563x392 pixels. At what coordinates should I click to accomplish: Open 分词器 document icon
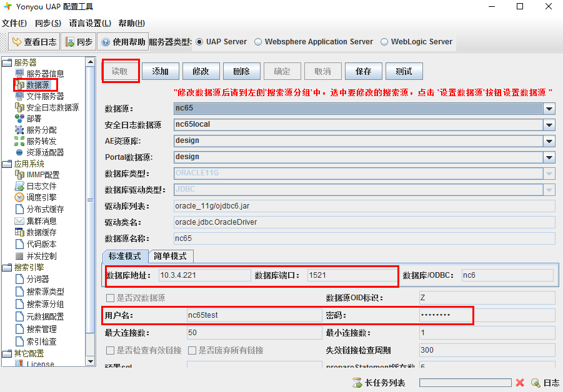coord(19,279)
